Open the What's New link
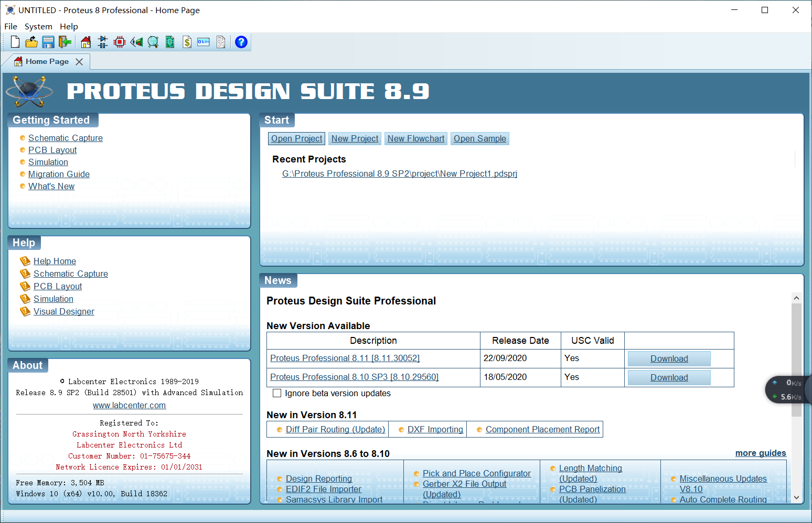The height and width of the screenshot is (523, 812). [51, 186]
